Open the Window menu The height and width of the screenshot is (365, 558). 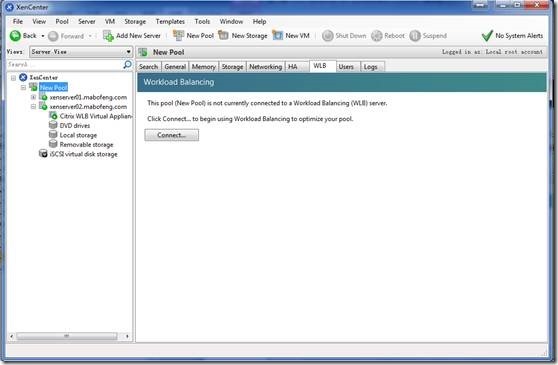231,21
